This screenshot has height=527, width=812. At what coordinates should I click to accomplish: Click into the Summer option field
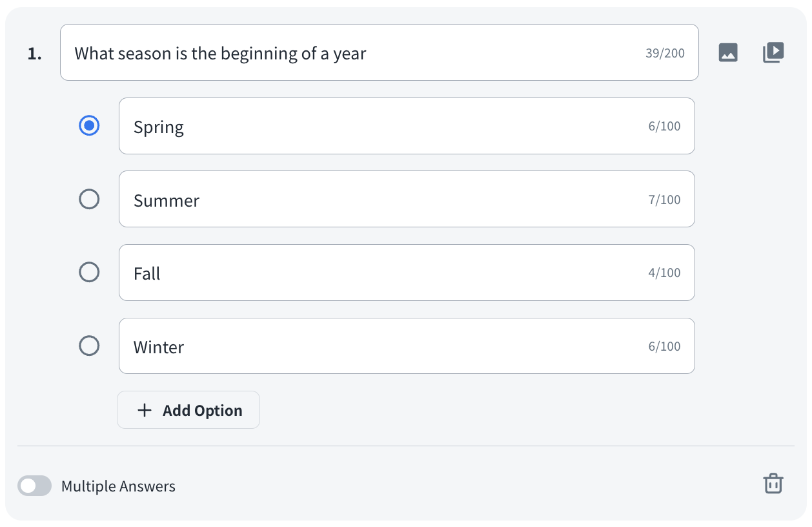387,200
